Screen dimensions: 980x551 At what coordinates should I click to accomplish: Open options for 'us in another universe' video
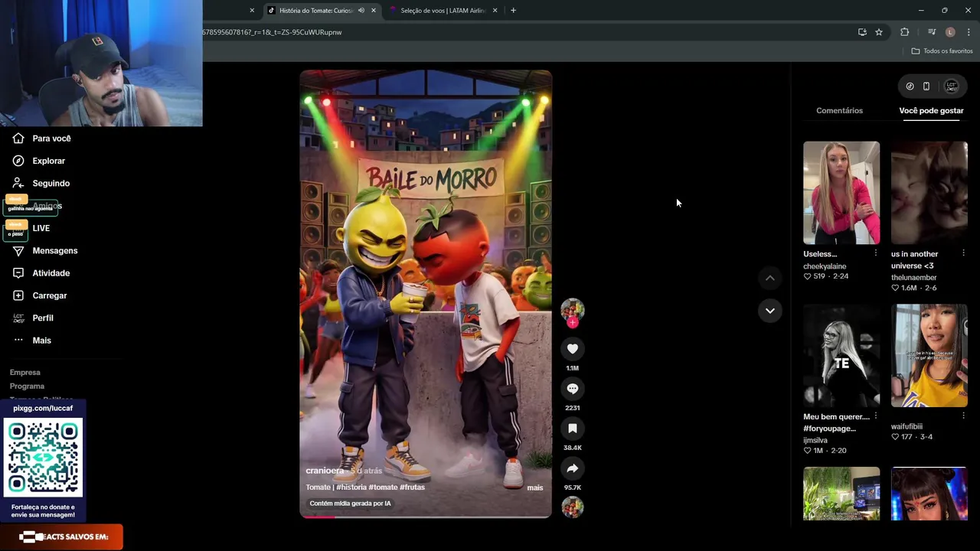point(963,253)
